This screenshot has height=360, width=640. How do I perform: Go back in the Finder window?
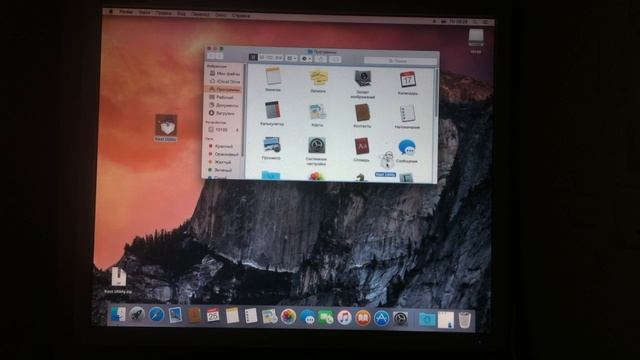(211, 56)
